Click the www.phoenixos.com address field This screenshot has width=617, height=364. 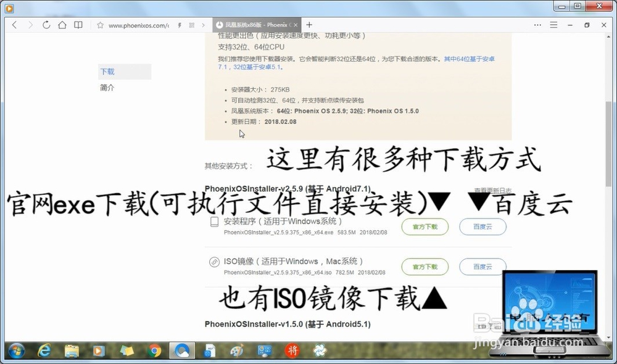tap(138, 25)
